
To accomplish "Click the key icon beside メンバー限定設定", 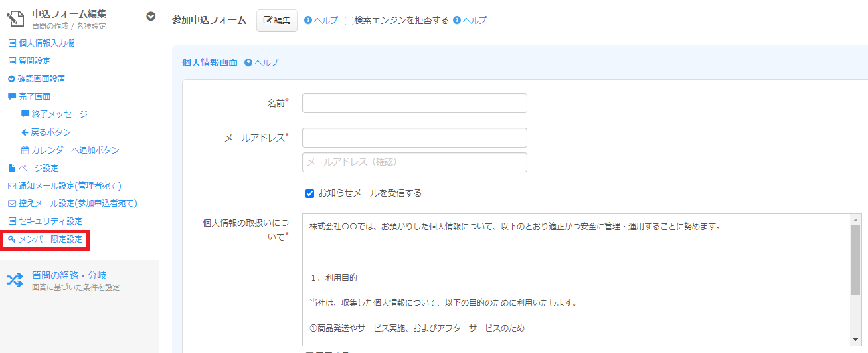I will pos(11,239).
